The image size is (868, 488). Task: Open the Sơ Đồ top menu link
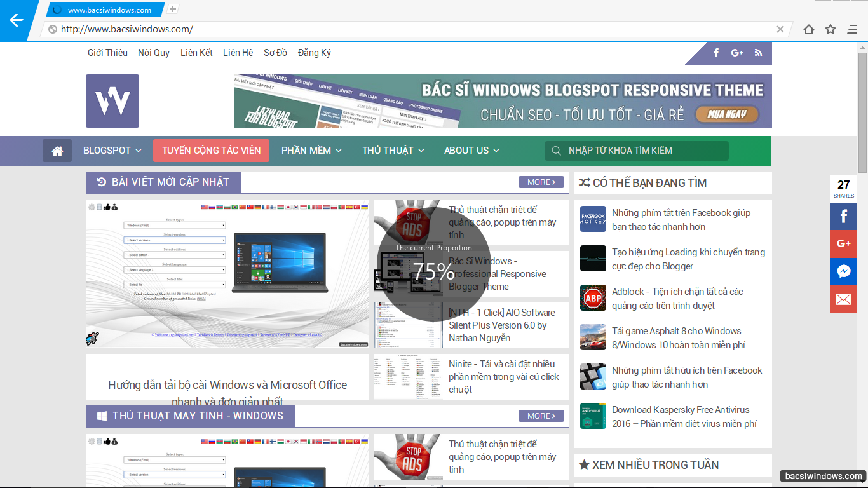click(275, 53)
